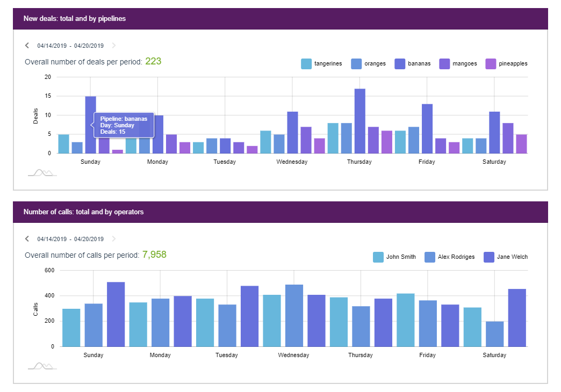The width and height of the screenshot is (561, 392).
Task: Click the pineapples legend color swatch
Action: coord(491,63)
